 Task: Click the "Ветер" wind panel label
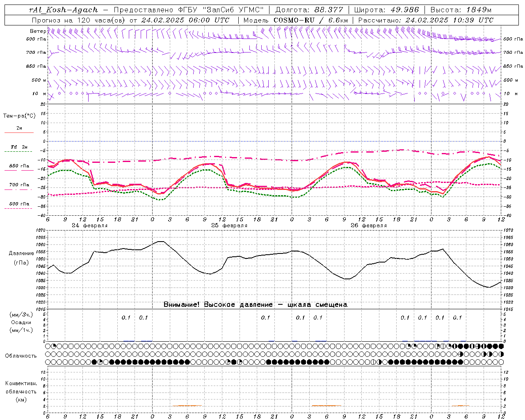38,31
